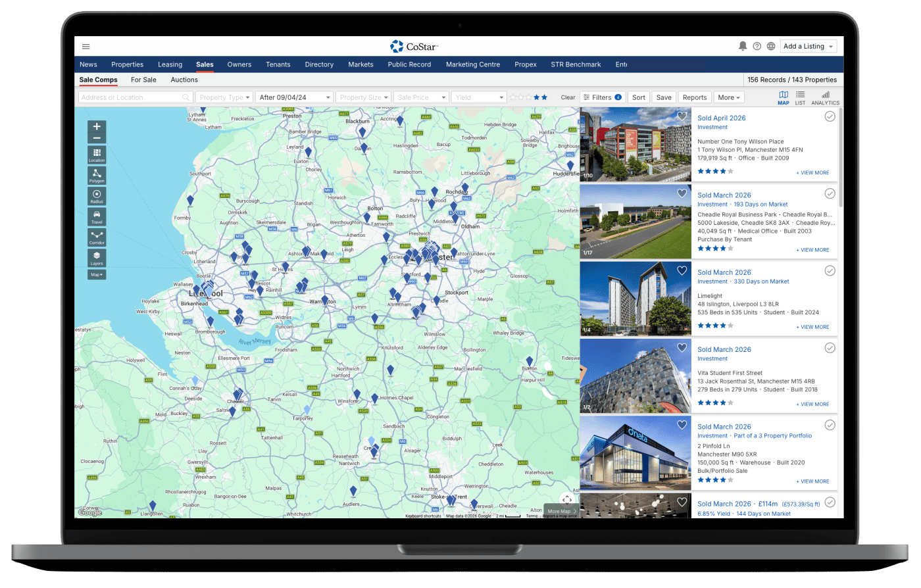This screenshot has height=588, width=921.
Task: Open the hamburger menu
Action: pyautogui.click(x=86, y=47)
